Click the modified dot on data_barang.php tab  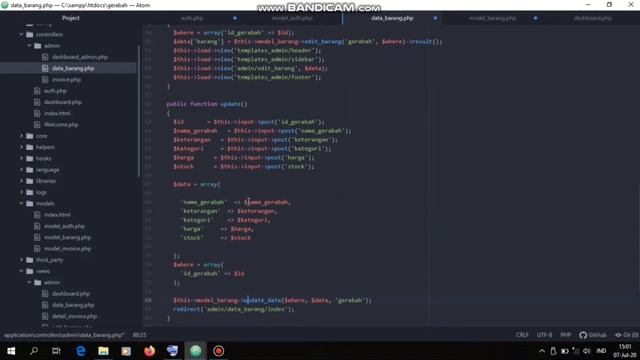click(435, 18)
